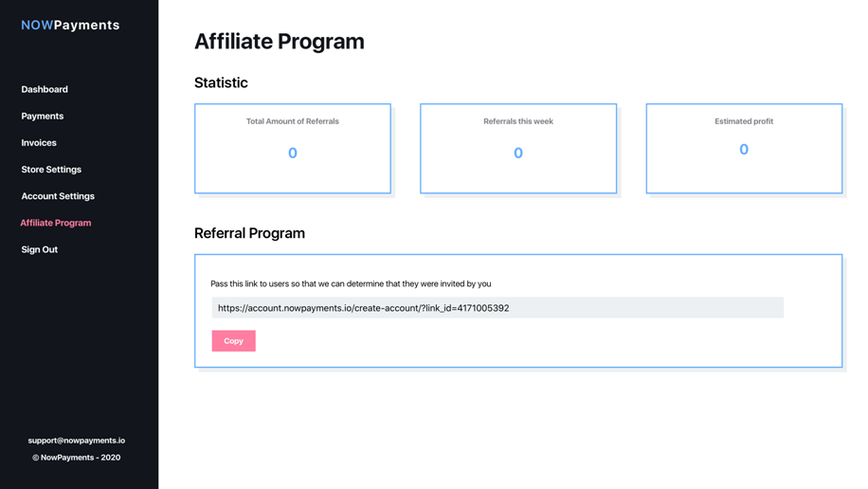Open Store Settings
The image size is (868, 489).
click(x=51, y=169)
